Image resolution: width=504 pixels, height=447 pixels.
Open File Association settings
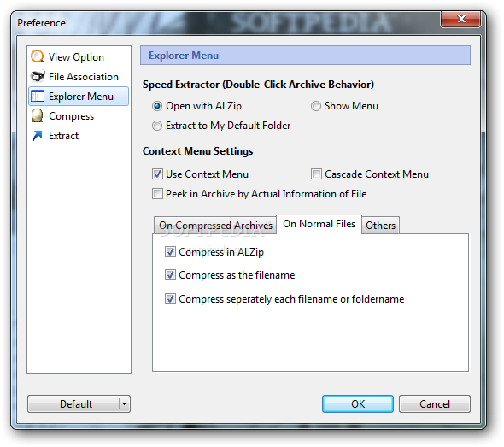coord(84,77)
